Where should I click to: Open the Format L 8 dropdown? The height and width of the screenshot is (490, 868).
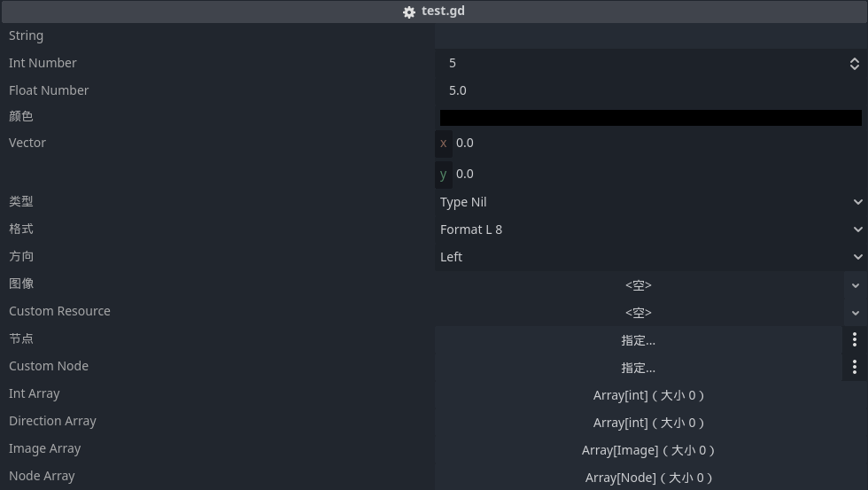[x=650, y=229]
